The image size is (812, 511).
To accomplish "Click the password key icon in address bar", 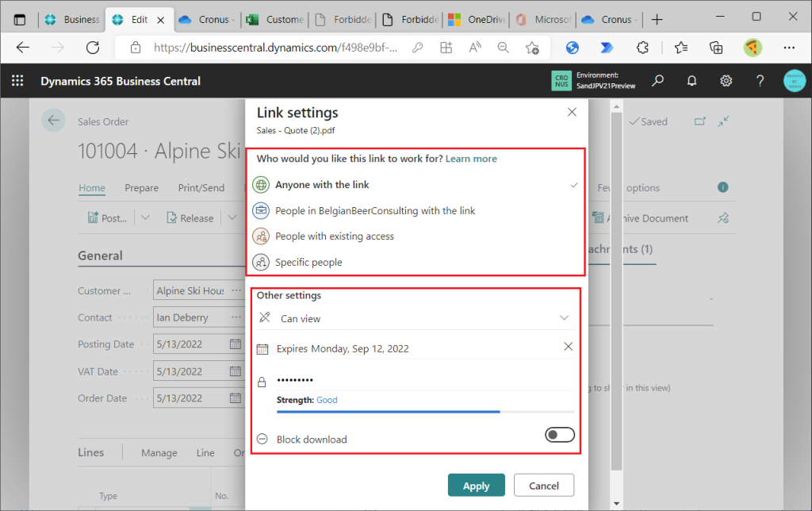I will pos(417,48).
